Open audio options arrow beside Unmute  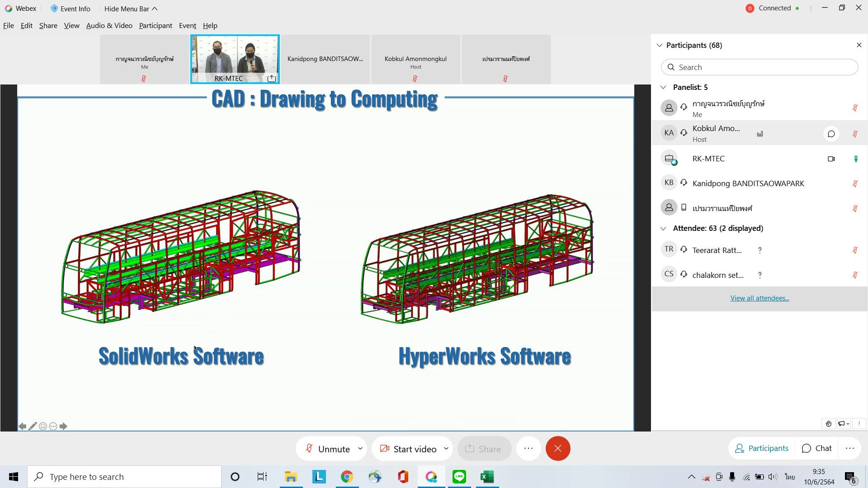[360, 449]
